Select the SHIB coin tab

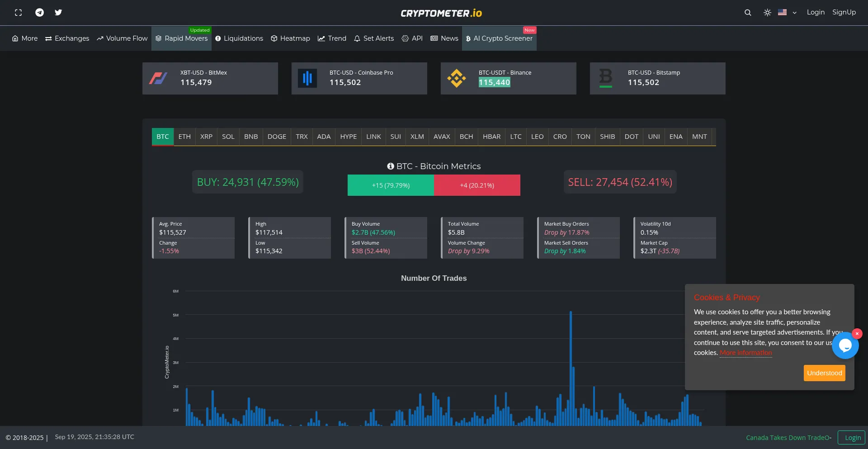608,137
